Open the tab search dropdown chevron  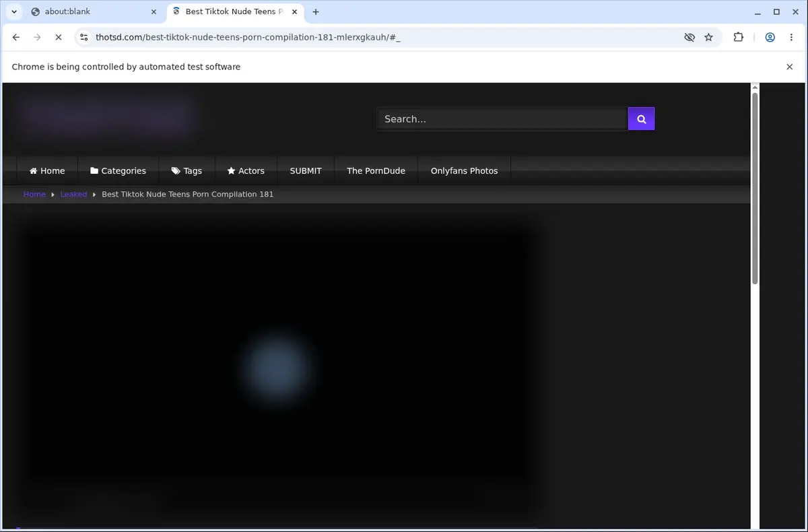pyautogui.click(x=14, y=11)
